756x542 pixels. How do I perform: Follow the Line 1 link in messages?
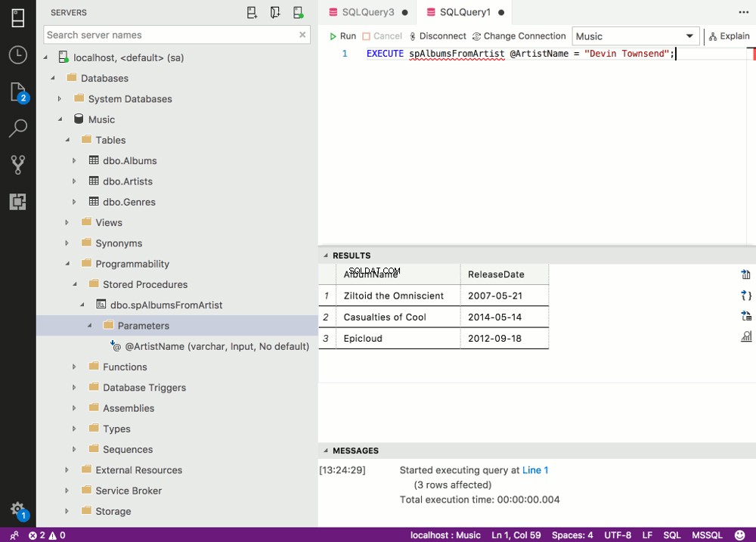[535, 470]
